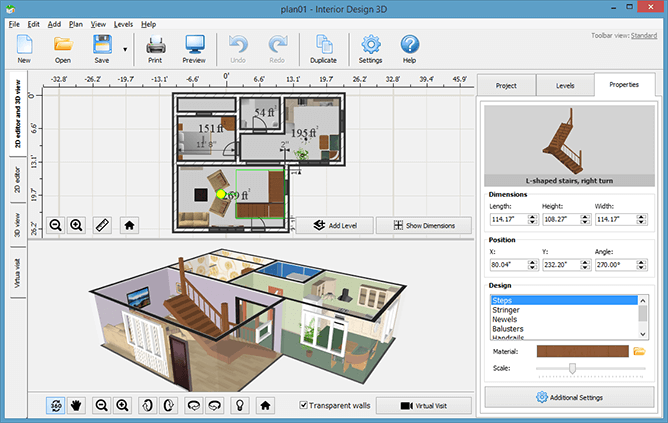668x423 pixels.
Task: Open the Virtual visit side tab
Action: [x=17, y=273]
